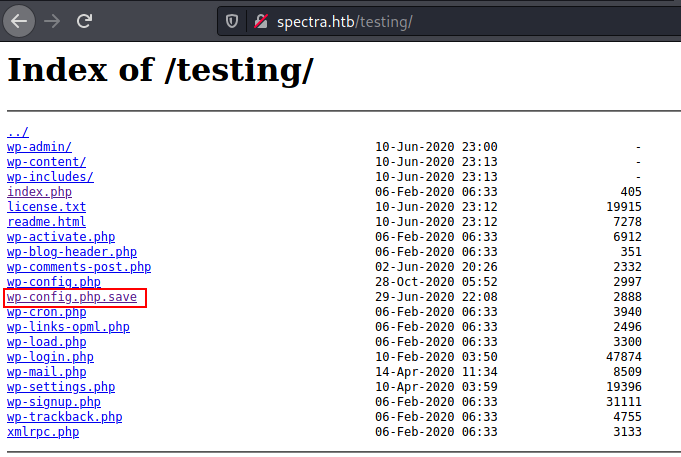Select the file size 2888
The width and height of the screenshot is (681, 457).
(x=627, y=297)
